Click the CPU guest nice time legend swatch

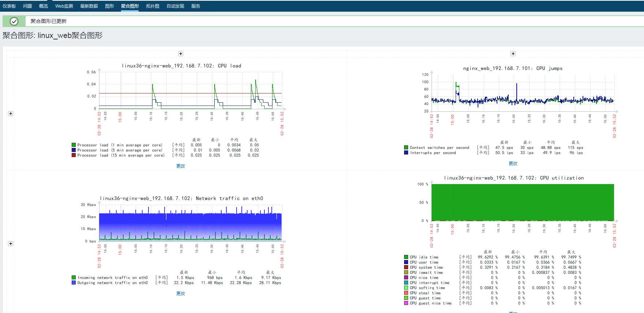[x=406, y=303]
